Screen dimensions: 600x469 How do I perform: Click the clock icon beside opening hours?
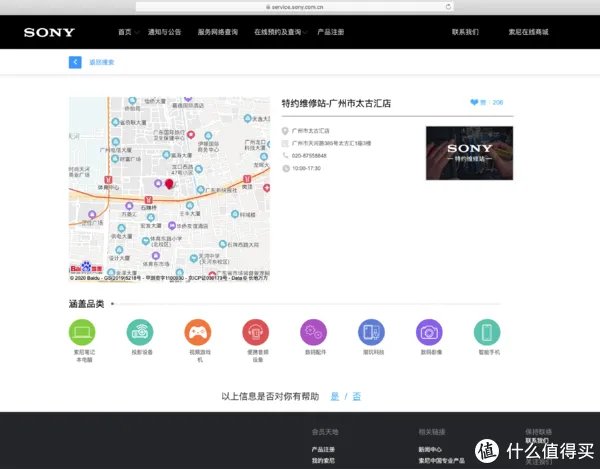(x=285, y=168)
